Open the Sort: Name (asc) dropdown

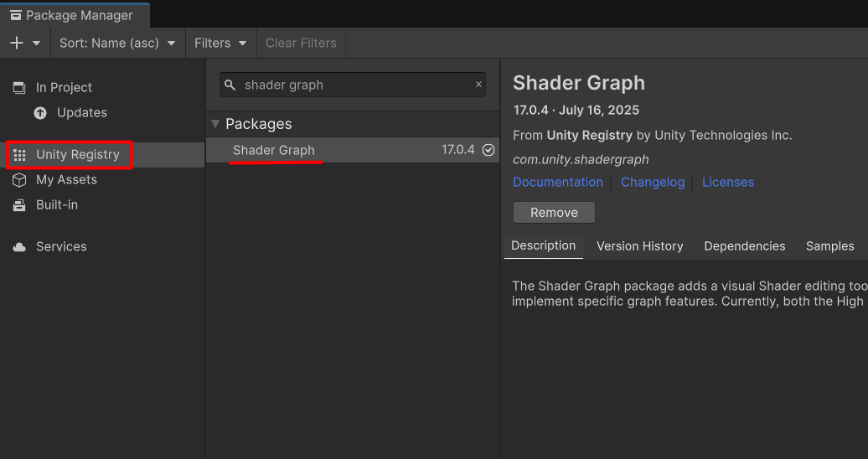point(117,43)
